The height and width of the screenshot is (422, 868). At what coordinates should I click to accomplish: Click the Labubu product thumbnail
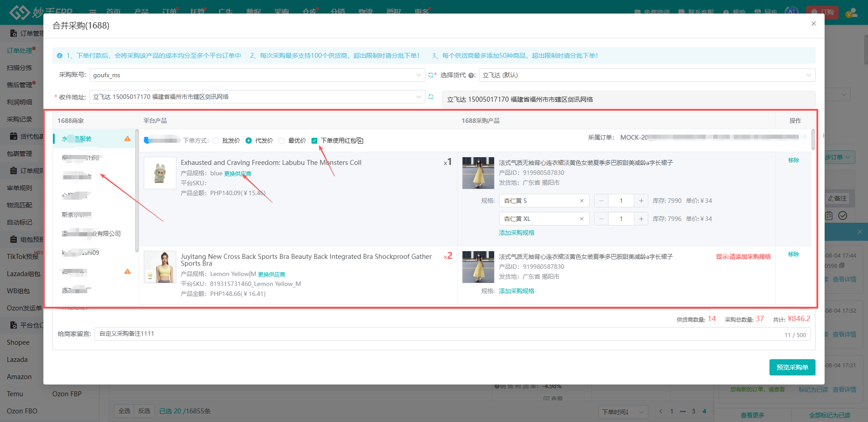coord(160,173)
